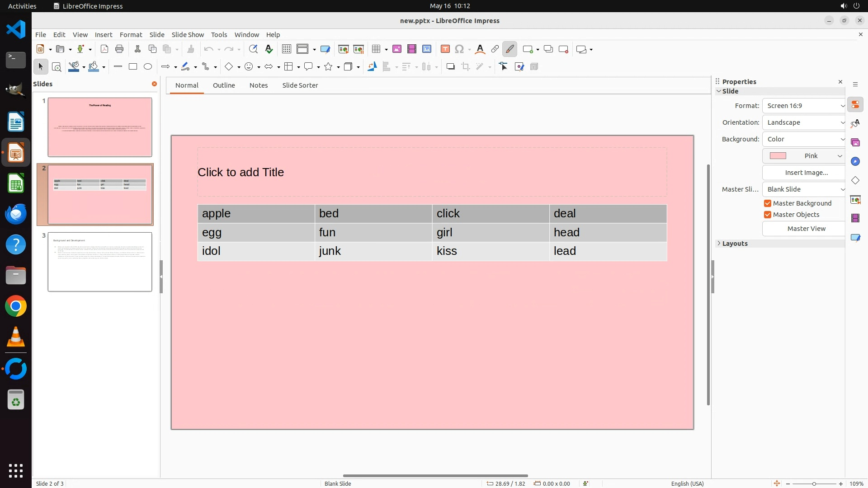Switch to the Slide Sorter tab

click(x=300, y=85)
